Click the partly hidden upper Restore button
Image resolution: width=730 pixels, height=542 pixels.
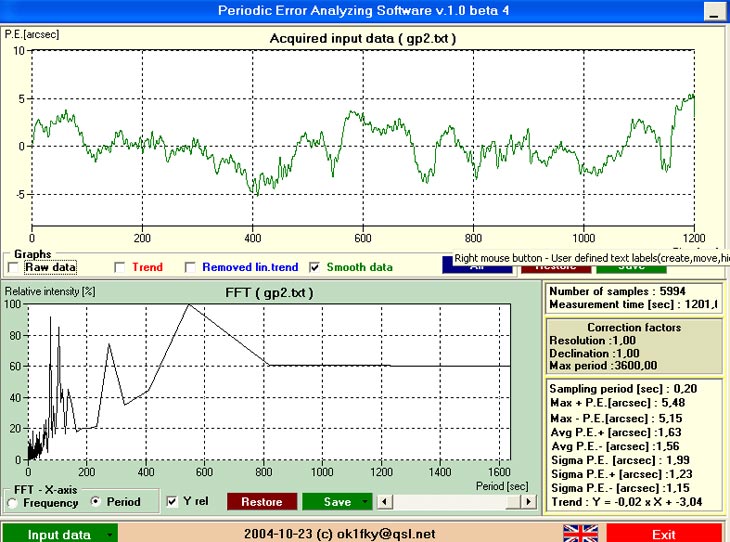tap(556, 269)
